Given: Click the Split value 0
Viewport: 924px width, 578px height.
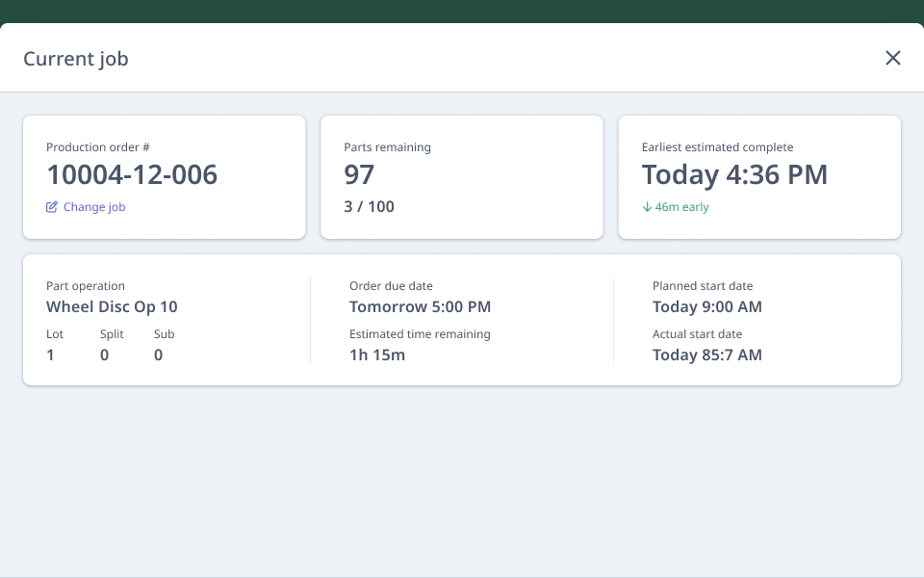Looking at the screenshot, I should tap(104, 355).
